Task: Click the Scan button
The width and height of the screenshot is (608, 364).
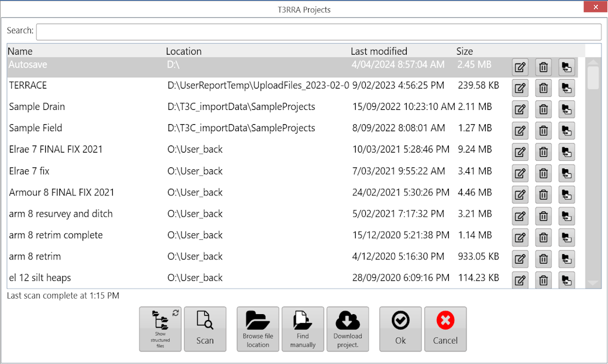Action: pos(205,329)
